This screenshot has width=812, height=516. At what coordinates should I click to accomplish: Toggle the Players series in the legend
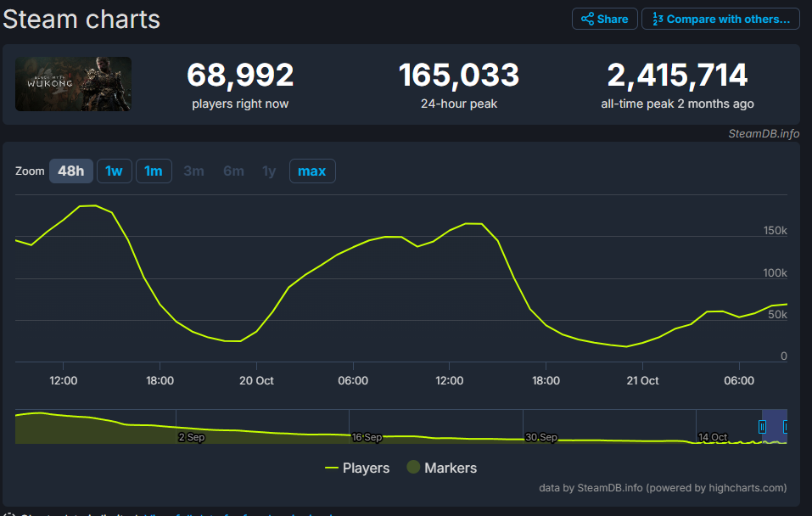(357, 468)
